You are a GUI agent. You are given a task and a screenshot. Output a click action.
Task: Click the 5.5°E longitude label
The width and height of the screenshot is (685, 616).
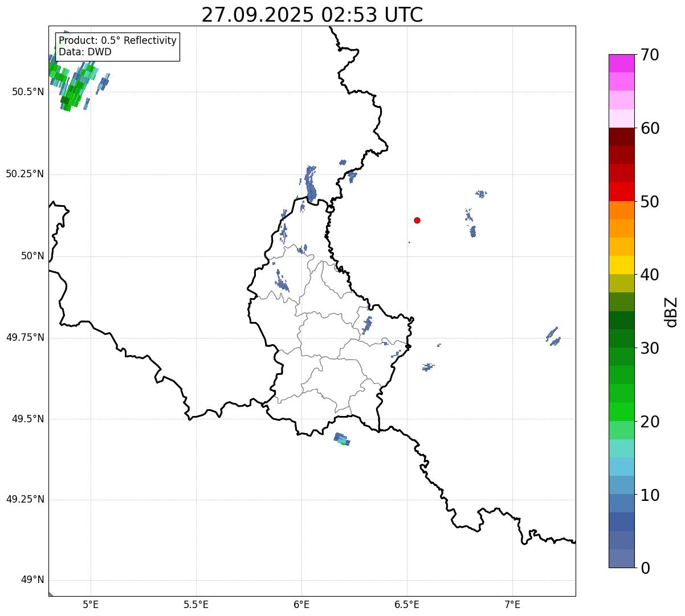[x=196, y=604]
